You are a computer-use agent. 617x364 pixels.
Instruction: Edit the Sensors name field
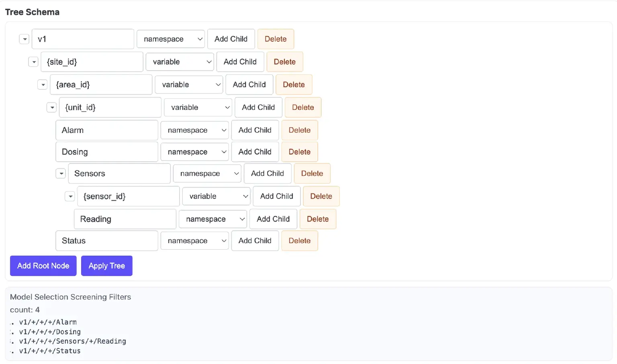pos(119,173)
